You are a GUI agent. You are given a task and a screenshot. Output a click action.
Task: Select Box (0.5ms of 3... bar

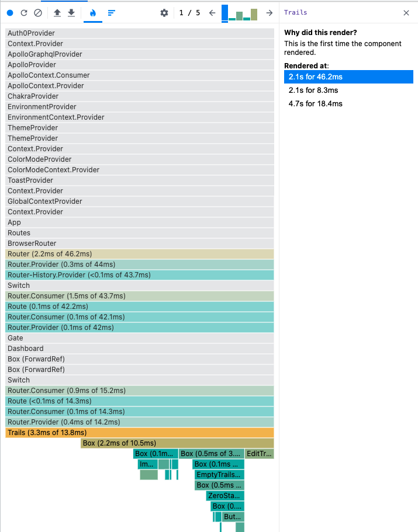[x=212, y=454]
